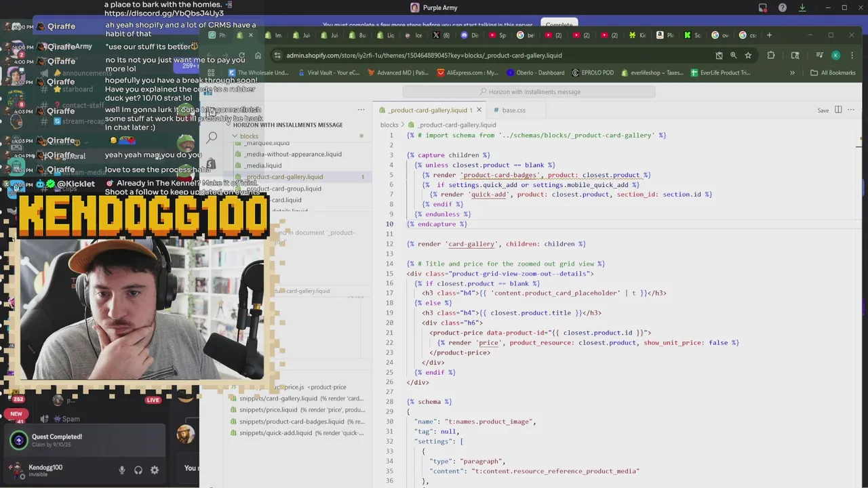Bookmark this page with star icon
The height and width of the screenshot is (488, 868).
(748, 56)
